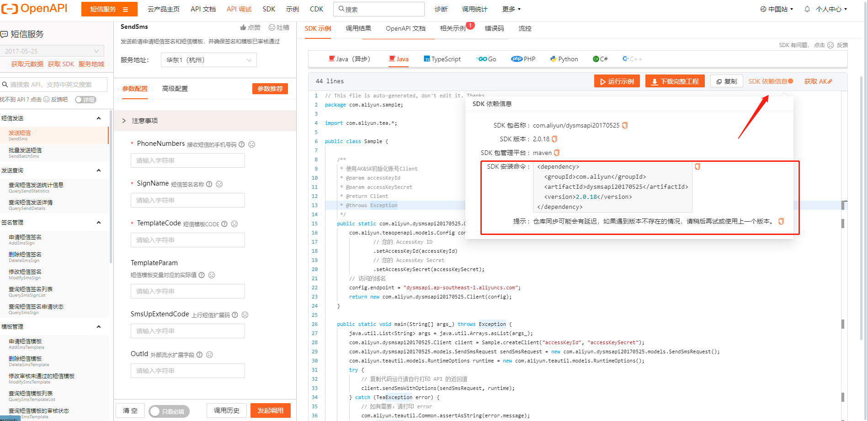
Task: Click help icon next to TemplateParam description
Action: coord(202,275)
